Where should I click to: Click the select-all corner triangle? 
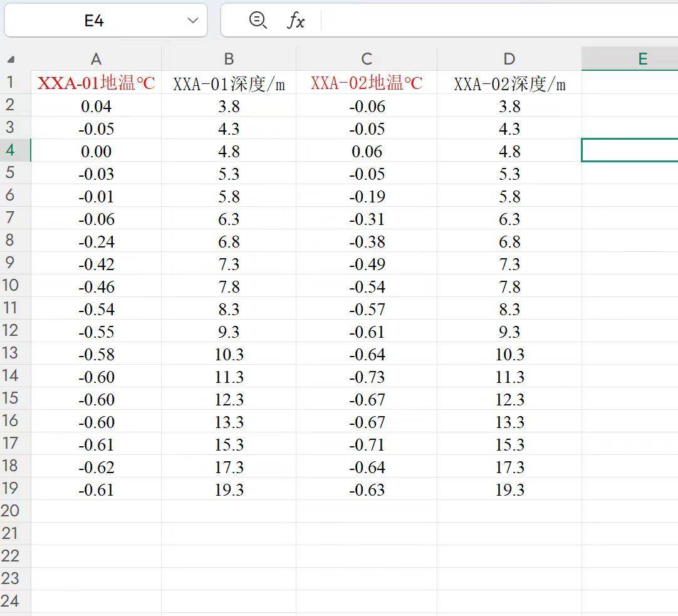point(11,60)
